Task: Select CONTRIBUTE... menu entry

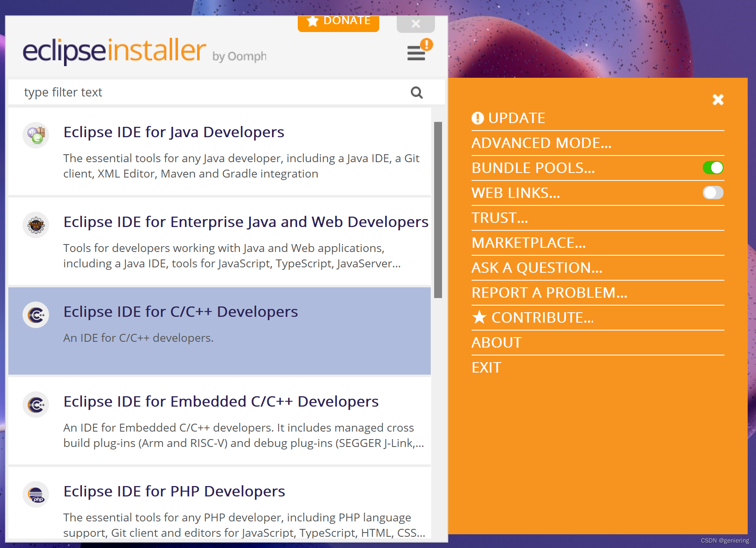Action: click(x=543, y=318)
